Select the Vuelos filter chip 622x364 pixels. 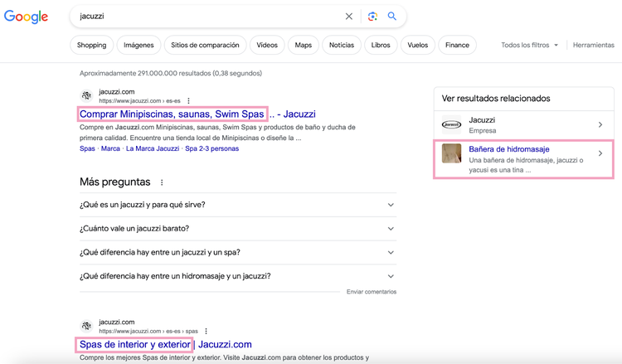click(x=418, y=46)
